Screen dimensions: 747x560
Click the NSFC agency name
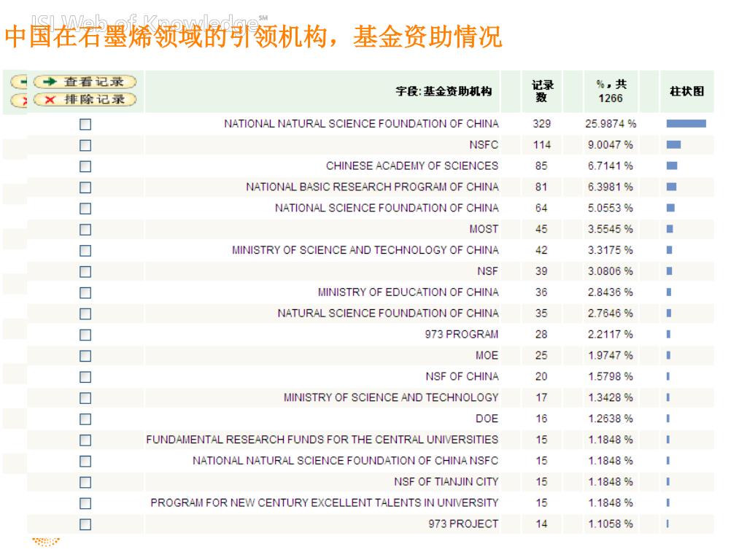point(484,145)
